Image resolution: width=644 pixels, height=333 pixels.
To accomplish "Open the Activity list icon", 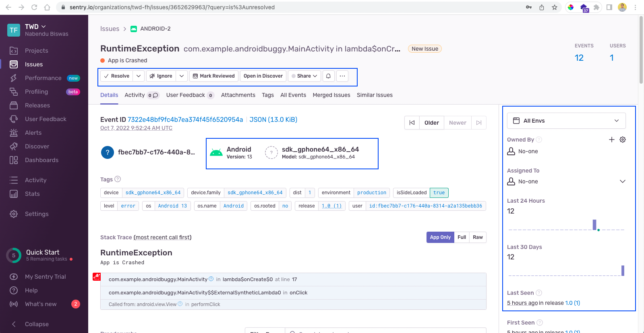I will pos(14,180).
